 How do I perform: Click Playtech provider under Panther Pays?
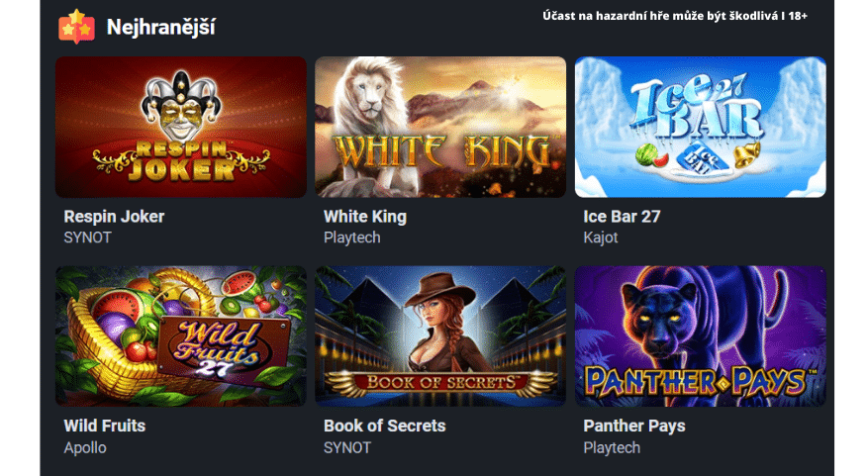coord(612,447)
